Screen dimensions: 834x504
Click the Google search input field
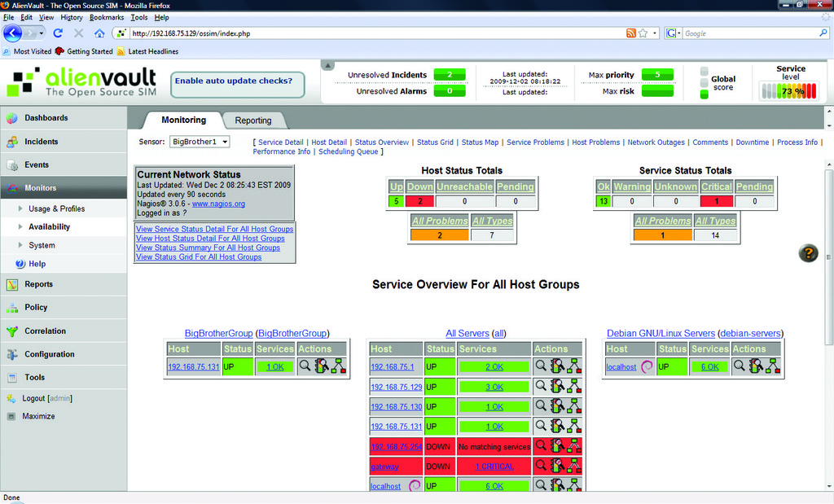[x=749, y=33]
